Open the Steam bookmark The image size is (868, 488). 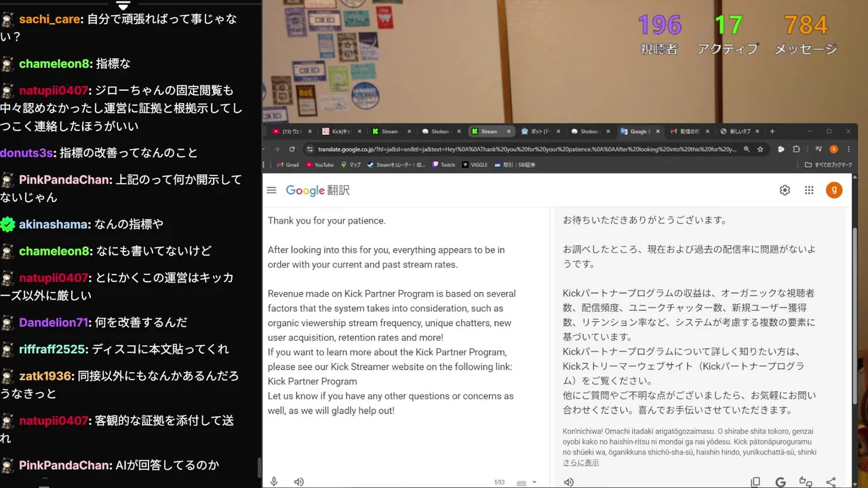click(x=396, y=165)
